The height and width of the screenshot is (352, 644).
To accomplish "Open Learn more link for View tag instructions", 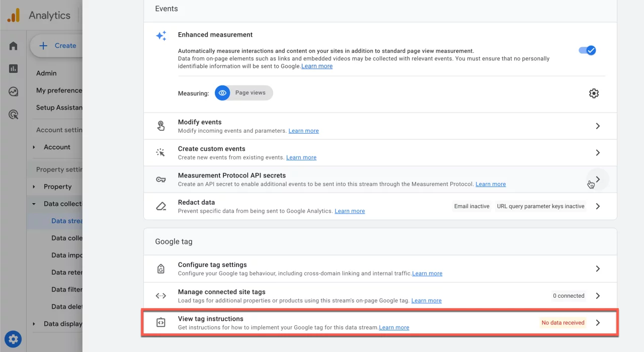I will point(394,327).
